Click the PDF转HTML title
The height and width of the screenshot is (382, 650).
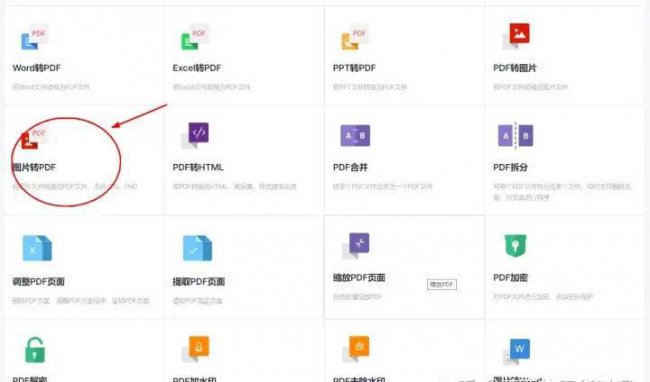pyautogui.click(x=198, y=167)
